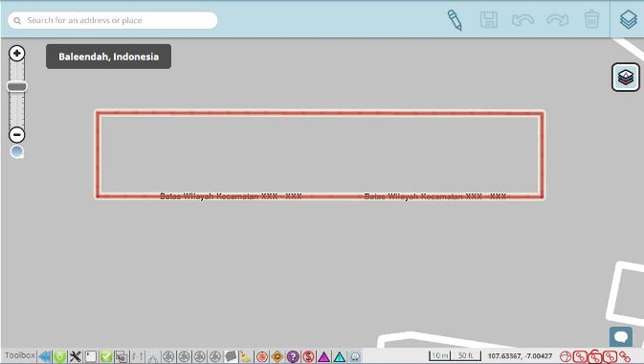Viewport: 644px width, 364px height.
Task: Click the broom cleanup Toolbox icon
Action: 245,356
